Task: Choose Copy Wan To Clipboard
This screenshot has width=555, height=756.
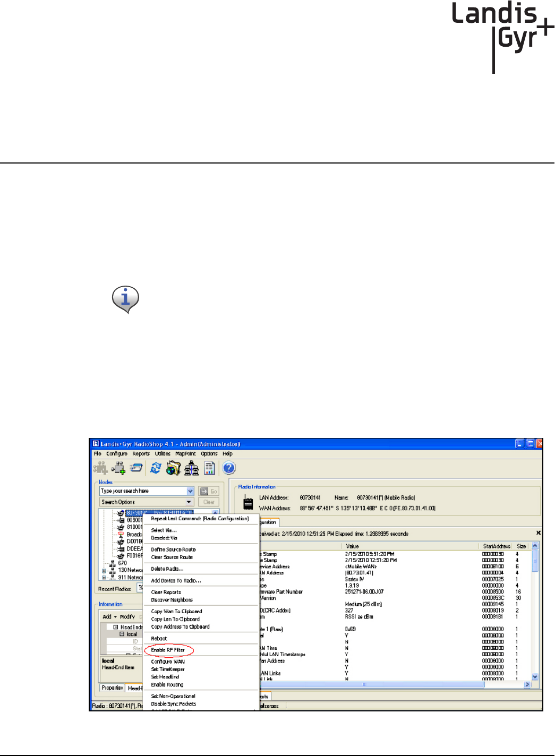Action: tap(176, 612)
